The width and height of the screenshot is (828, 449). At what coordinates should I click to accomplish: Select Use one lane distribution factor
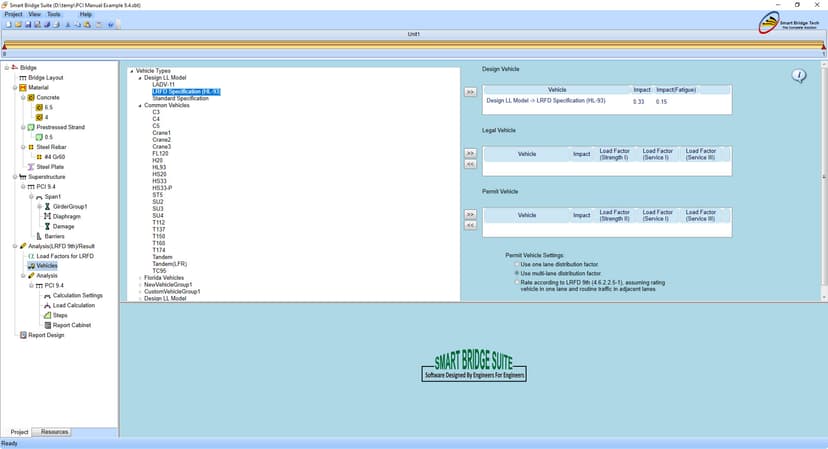tap(516, 265)
